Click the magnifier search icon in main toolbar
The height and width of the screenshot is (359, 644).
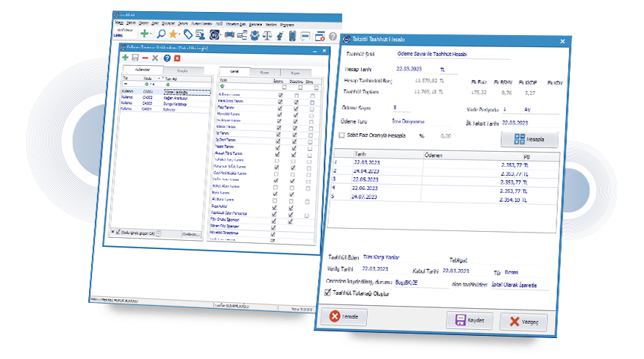(162, 34)
